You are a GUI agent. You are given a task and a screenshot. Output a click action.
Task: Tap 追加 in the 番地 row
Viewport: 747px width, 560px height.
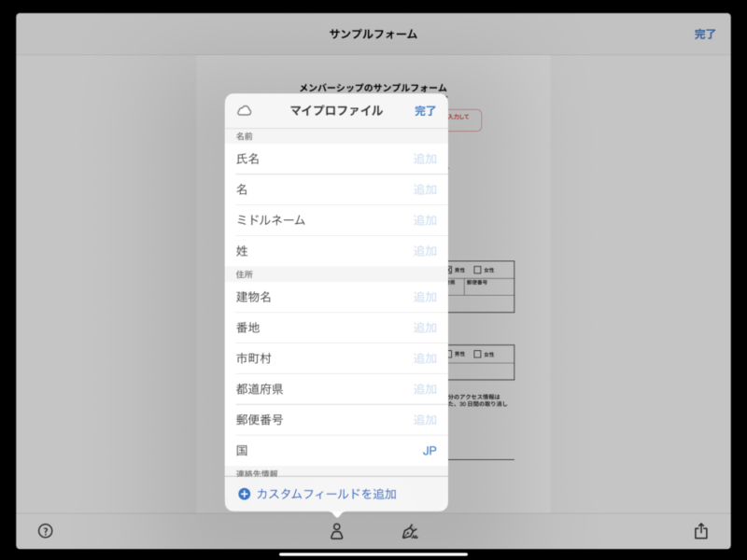(x=425, y=328)
